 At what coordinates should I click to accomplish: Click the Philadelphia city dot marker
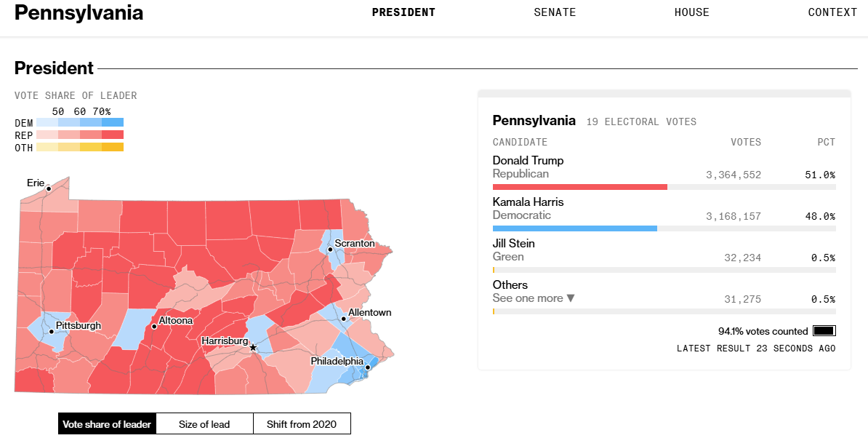(x=368, y=367)
